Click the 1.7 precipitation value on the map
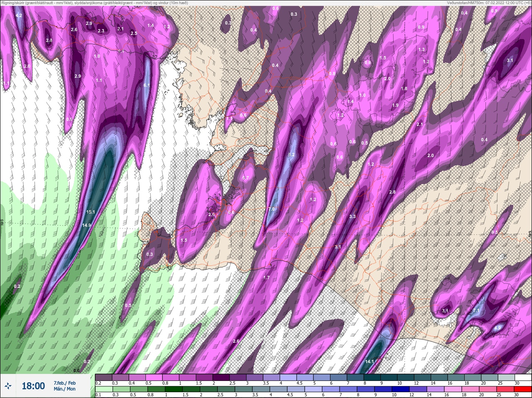532x398 pixels. [266, 278]
